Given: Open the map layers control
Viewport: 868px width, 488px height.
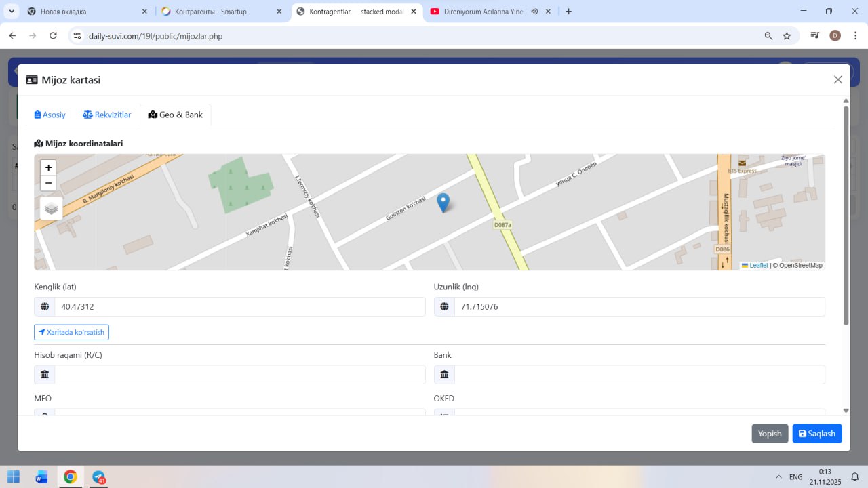Looking at the screenshot, I should click(x=51, y=209).
